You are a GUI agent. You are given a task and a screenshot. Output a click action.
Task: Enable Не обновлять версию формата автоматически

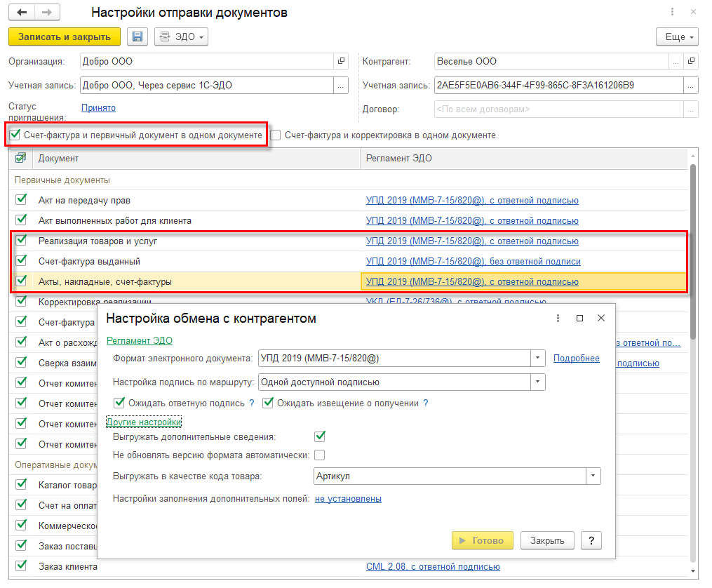point(320,455)
